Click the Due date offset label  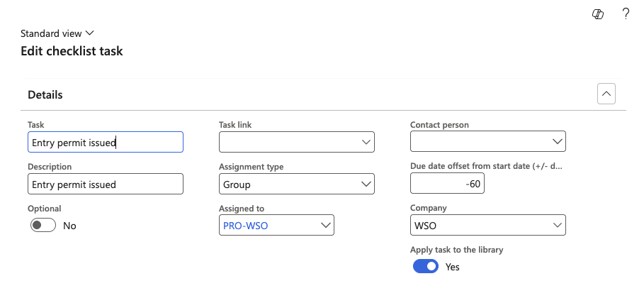pyautogui.click(x=486, y=166)
